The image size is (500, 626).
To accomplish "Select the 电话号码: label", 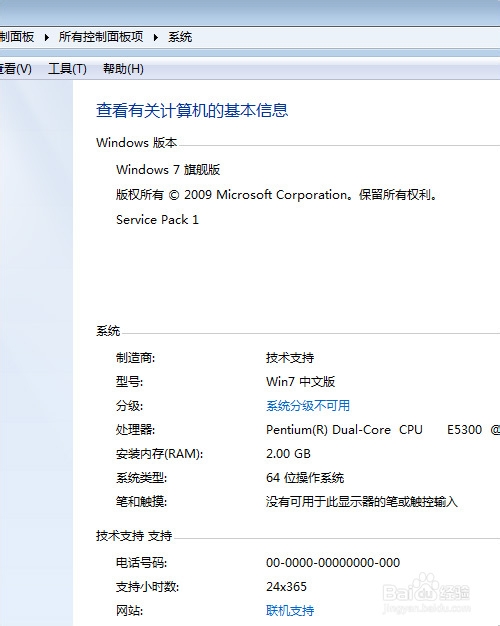I will (141, 563).
